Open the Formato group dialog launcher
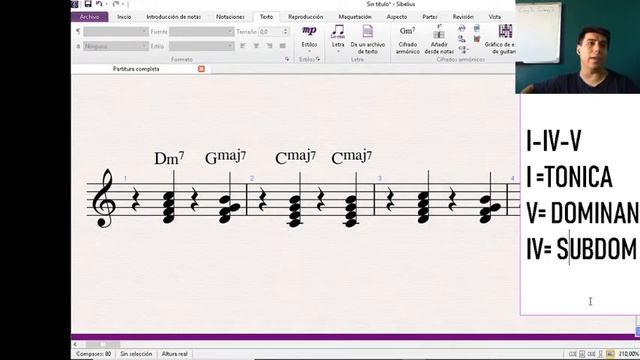Viewport: 640px width, 360px height. click(287, 59)
